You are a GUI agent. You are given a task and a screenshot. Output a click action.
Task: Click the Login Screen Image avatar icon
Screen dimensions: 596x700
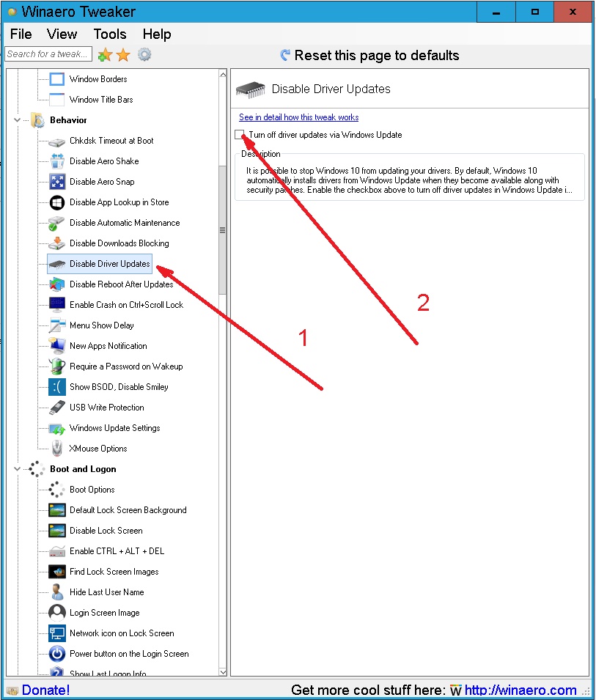pyautogui.click(x=56, y=613)
